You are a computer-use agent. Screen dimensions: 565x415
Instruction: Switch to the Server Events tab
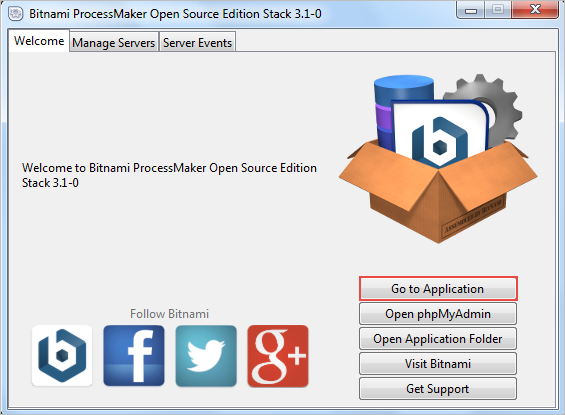(x=197, y=43)
